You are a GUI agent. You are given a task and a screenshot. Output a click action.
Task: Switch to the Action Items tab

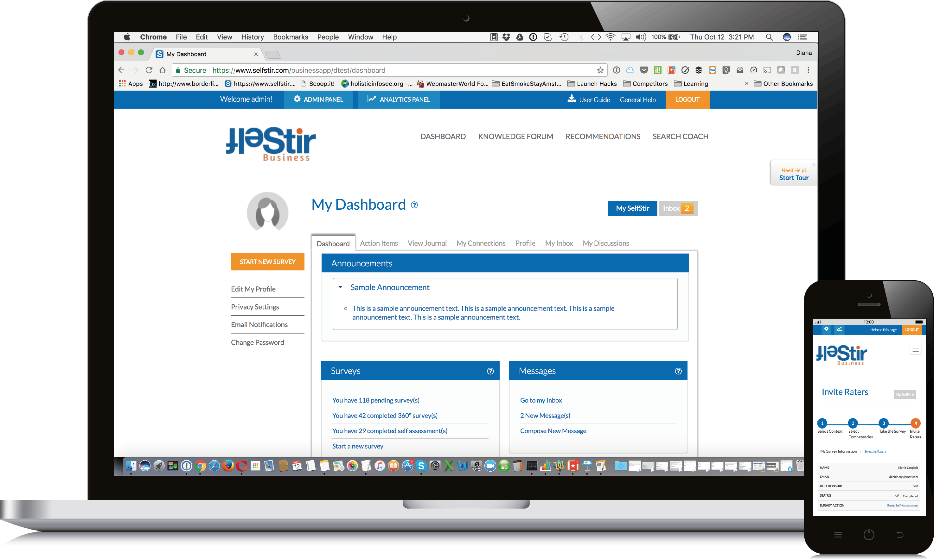(x=379, y=243)
